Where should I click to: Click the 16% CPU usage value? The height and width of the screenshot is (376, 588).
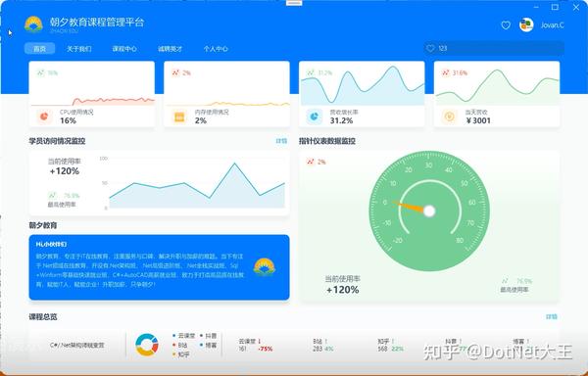pyautogui.click(x=68, y=120)
